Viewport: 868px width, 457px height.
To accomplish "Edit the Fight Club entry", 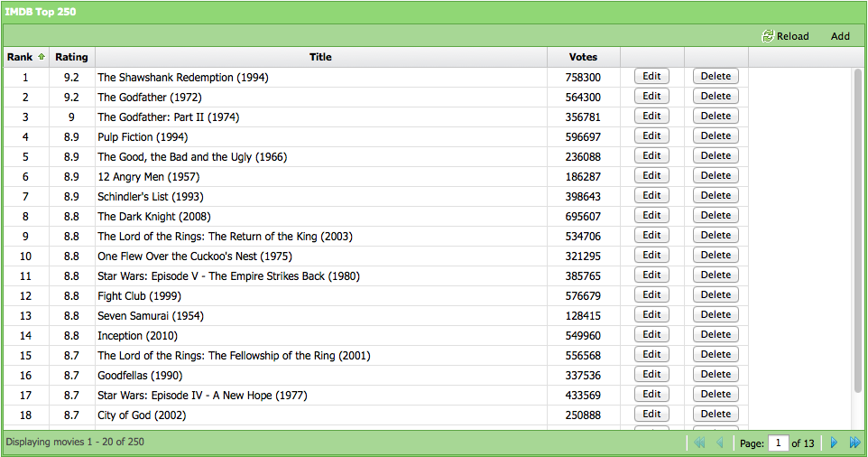I will pyautogui.click(x=651, y=295).
